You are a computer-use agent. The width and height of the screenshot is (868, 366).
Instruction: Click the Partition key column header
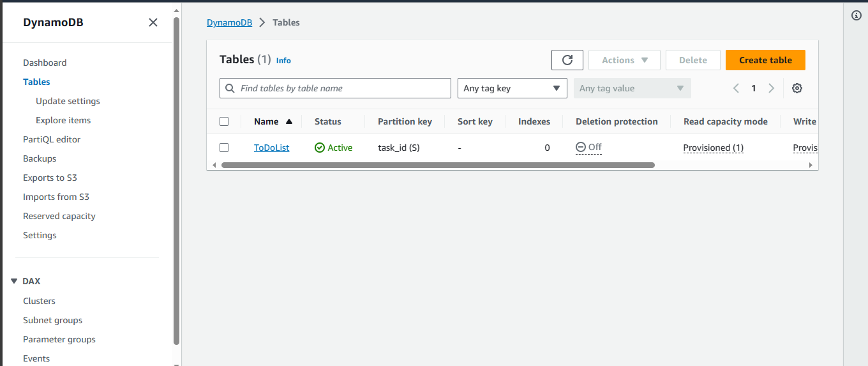pos(405,121)
